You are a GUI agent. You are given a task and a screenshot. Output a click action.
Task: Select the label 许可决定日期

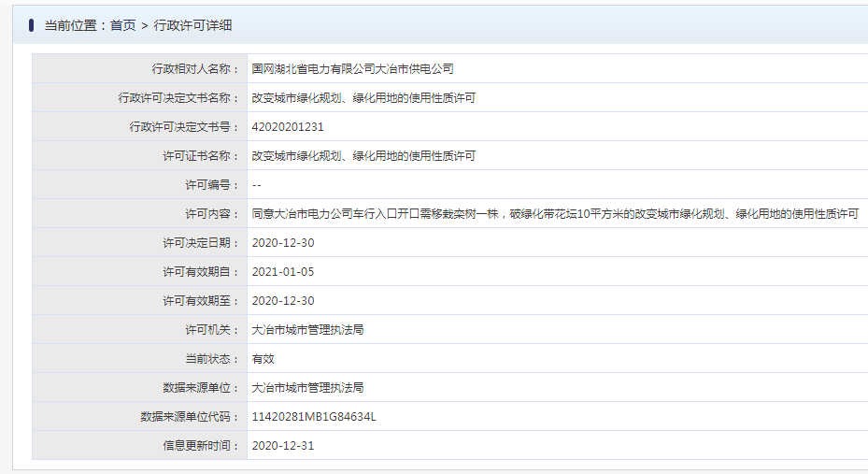coord(201,243)
